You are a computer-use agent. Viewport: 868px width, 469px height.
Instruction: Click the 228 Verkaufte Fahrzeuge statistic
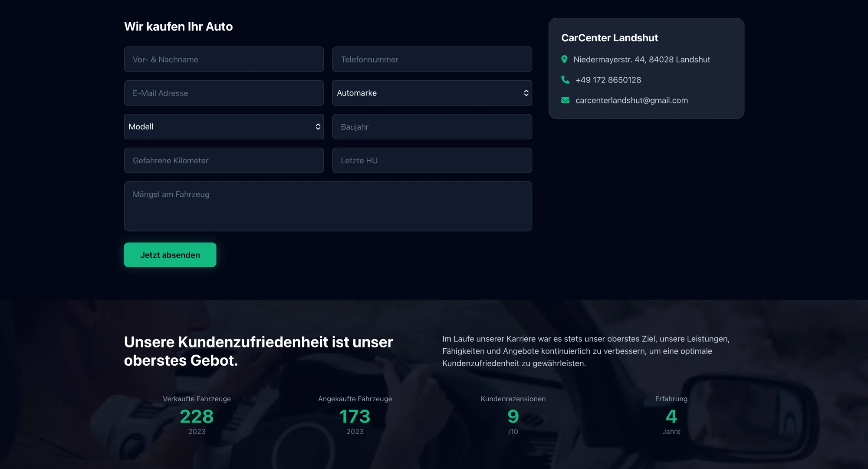coord(197,416)
